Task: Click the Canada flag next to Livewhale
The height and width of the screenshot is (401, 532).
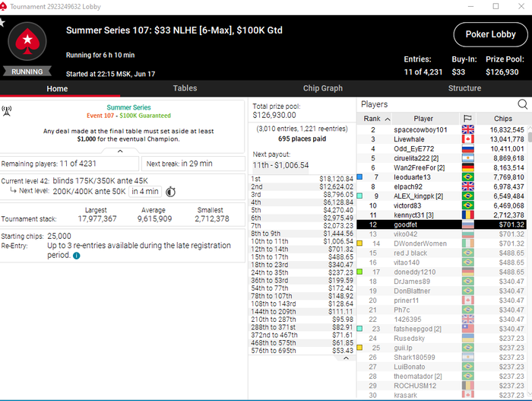Action: click(x=468, y=139)
